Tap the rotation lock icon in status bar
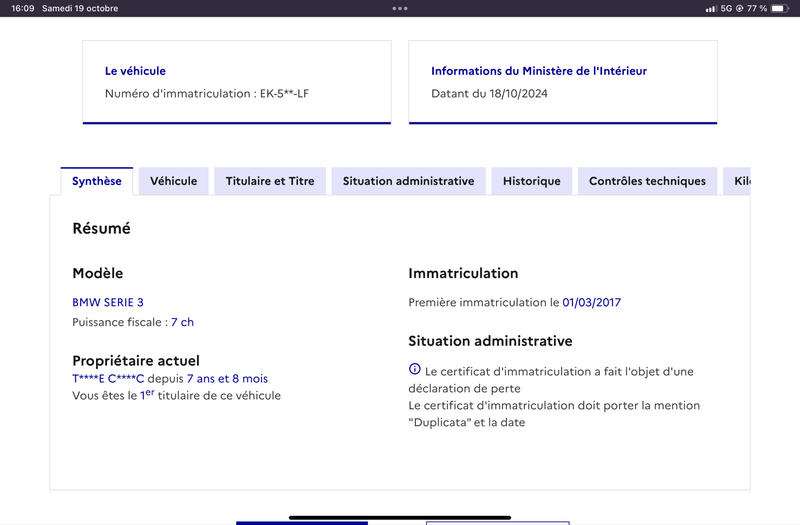The width and height of the screenshot is (800, 525). click(739, 8)
